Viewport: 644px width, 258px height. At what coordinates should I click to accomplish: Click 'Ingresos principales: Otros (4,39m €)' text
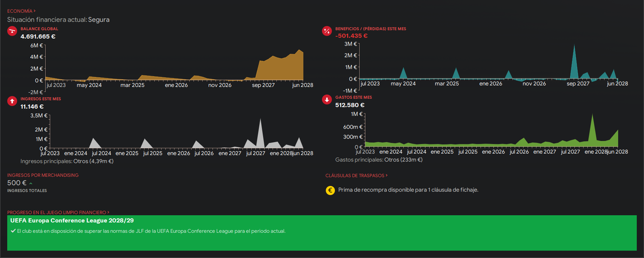click(x=67, y=161)
